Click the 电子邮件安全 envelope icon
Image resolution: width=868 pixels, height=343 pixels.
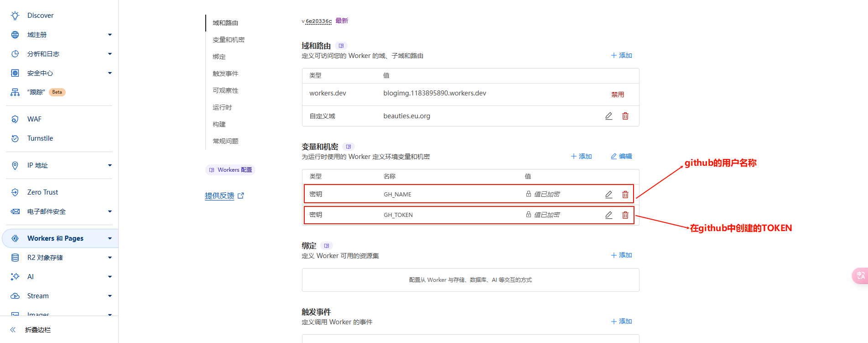pos(15,211)
